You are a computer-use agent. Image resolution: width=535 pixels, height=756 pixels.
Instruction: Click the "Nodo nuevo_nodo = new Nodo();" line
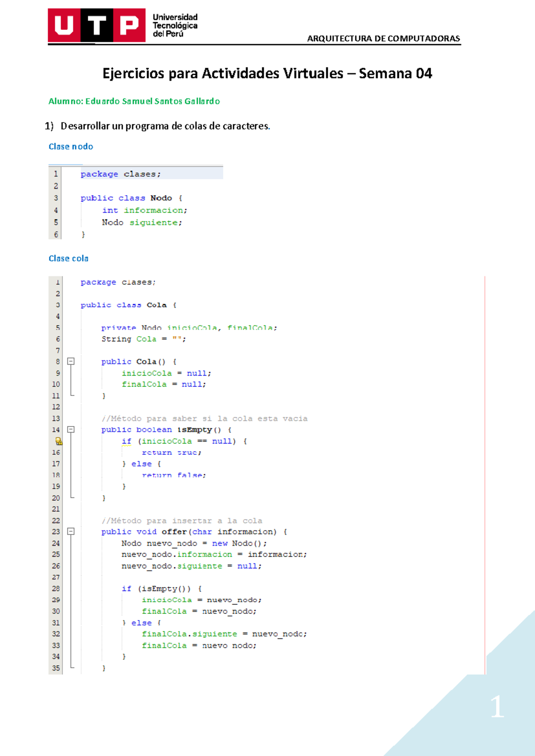coord(194,543)
